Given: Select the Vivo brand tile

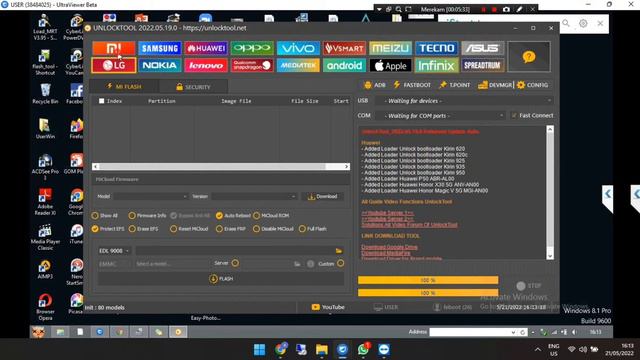Looking at the screenshot, I should tap(298, 48).
